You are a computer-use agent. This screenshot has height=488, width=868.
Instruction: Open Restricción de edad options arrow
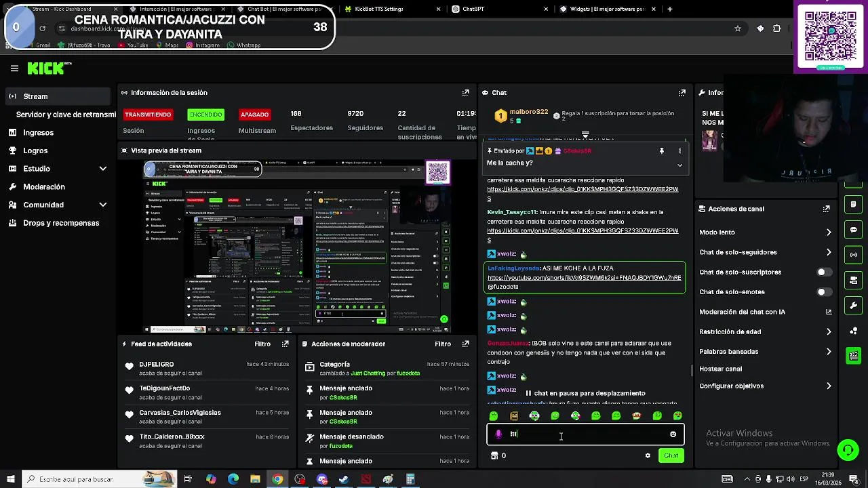[829, 331]
